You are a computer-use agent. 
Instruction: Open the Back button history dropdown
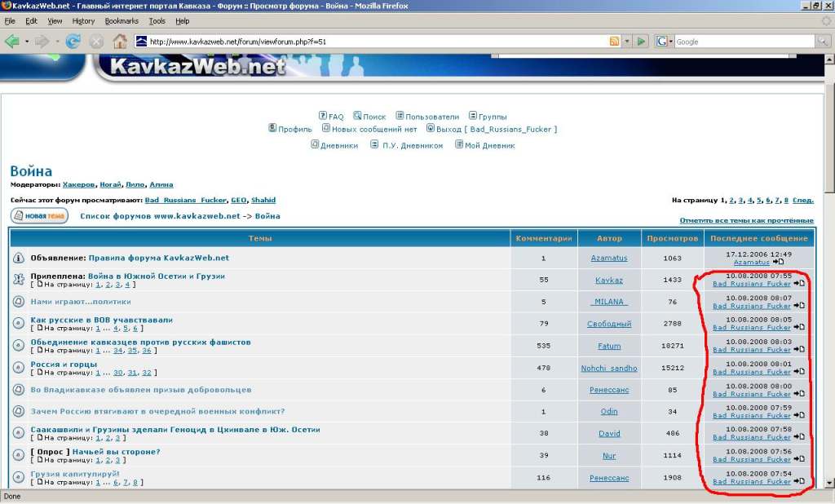point(27,41)
